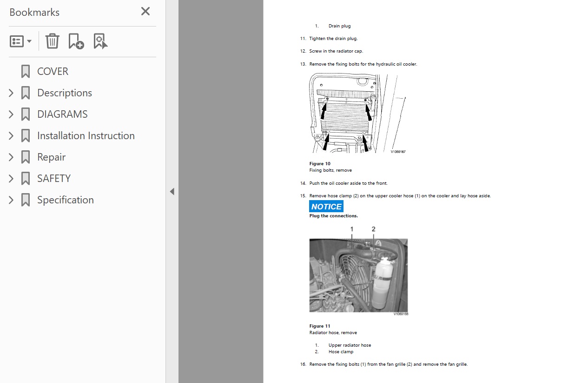Close the Bookmarks panel
Viewport: 588px width, 383px height.
pos(145,12)
